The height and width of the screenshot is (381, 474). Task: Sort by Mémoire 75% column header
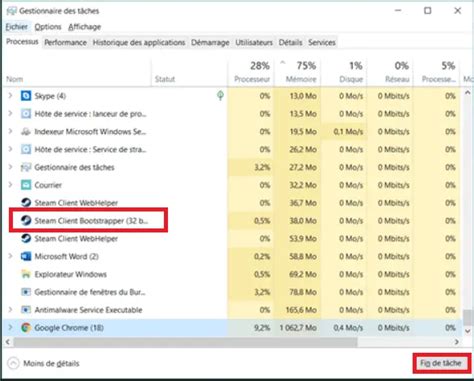(x=298, y=72)
